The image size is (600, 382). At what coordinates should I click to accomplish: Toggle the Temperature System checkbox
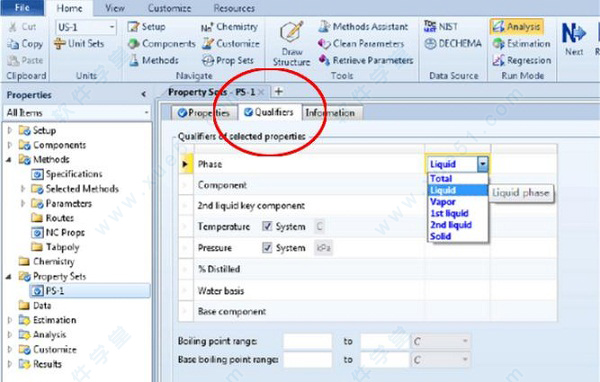[267, 226]
